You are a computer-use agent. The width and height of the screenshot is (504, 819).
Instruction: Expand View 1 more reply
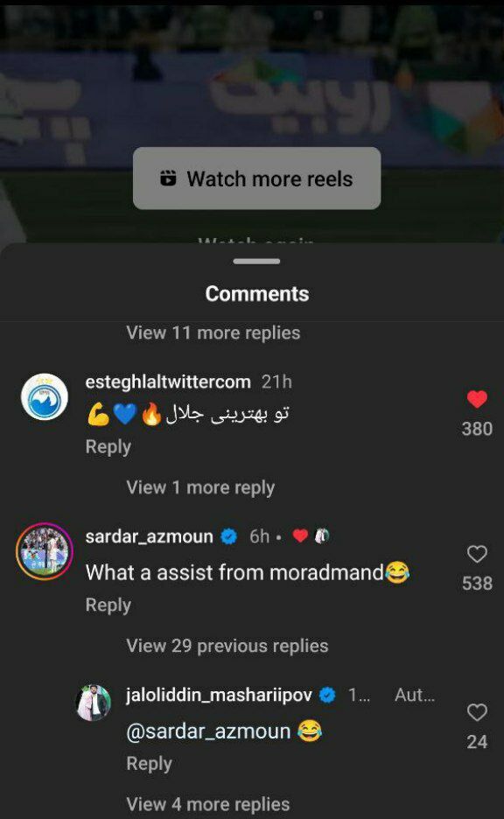coord(200,488)
